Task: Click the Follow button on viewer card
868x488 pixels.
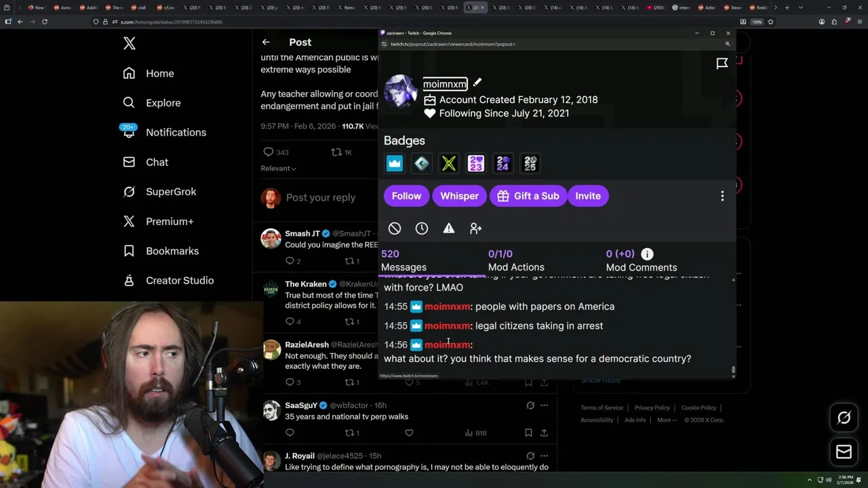Action: click(x=406, y=196)
